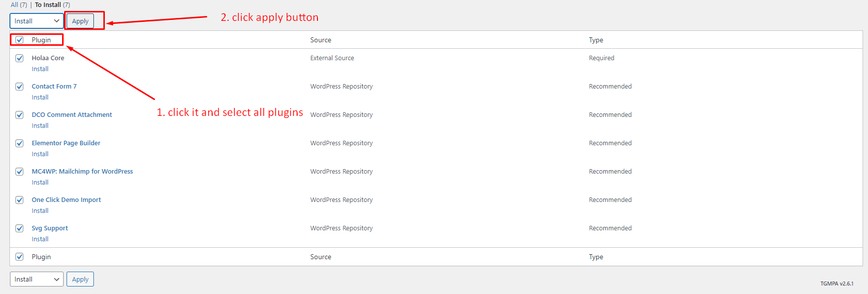The height and width of the screenshot is (294, 868).
Task: Click Install under Svg Support
Action: pyautogui.click(x=40, y=239)
